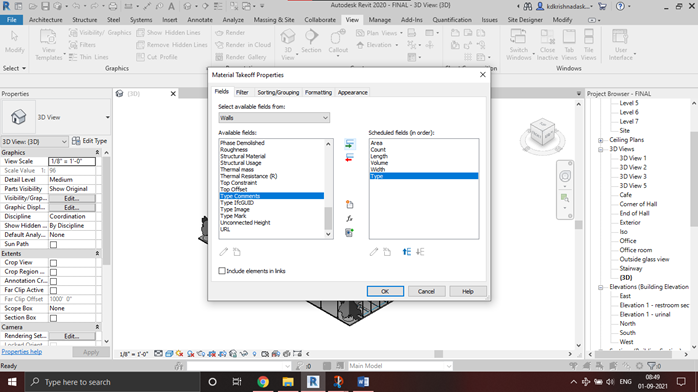
Task: Click the red Remove parameter arrow icon
Action: point(349,158)
